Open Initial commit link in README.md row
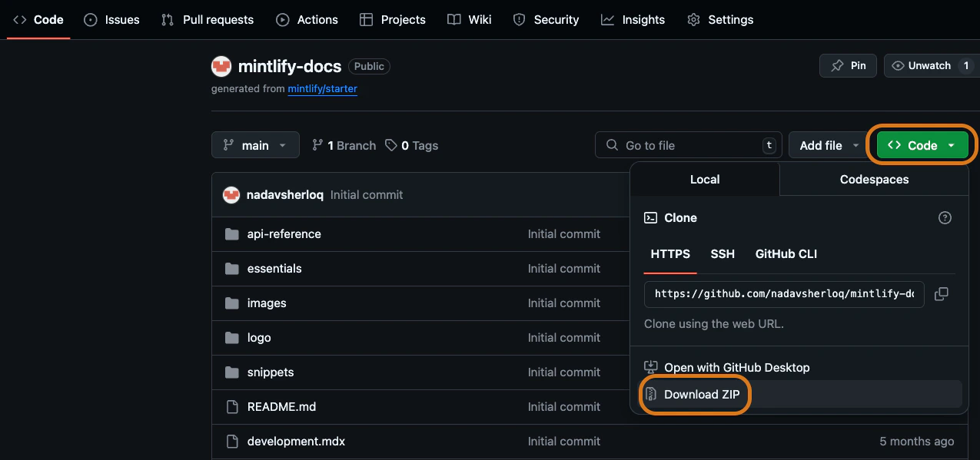The width and height of the screenshot is (980, 460). pyautogui.click(x=564, y=407)
